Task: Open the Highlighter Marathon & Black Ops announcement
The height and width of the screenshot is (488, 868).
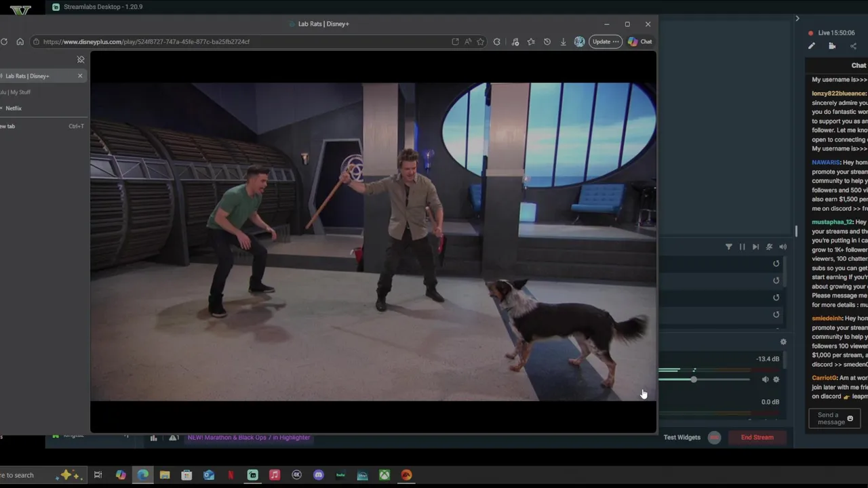Action: [x=249, y=437]
